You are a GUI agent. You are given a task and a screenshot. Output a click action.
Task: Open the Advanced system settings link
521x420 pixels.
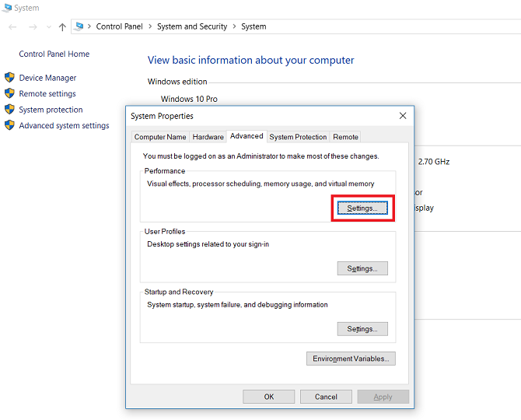[x=64, y=125]
